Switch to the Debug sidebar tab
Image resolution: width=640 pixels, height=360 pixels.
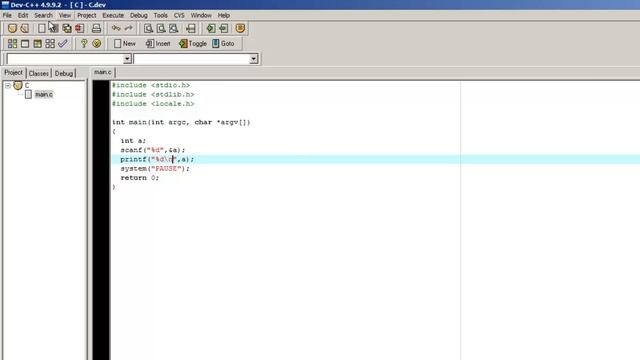(64, 73)
